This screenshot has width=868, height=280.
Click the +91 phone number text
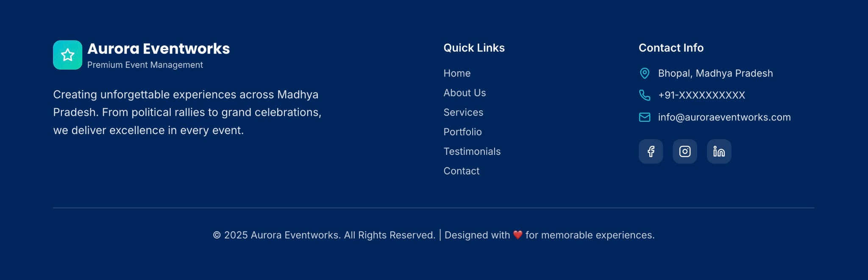(x=701, y=95)
